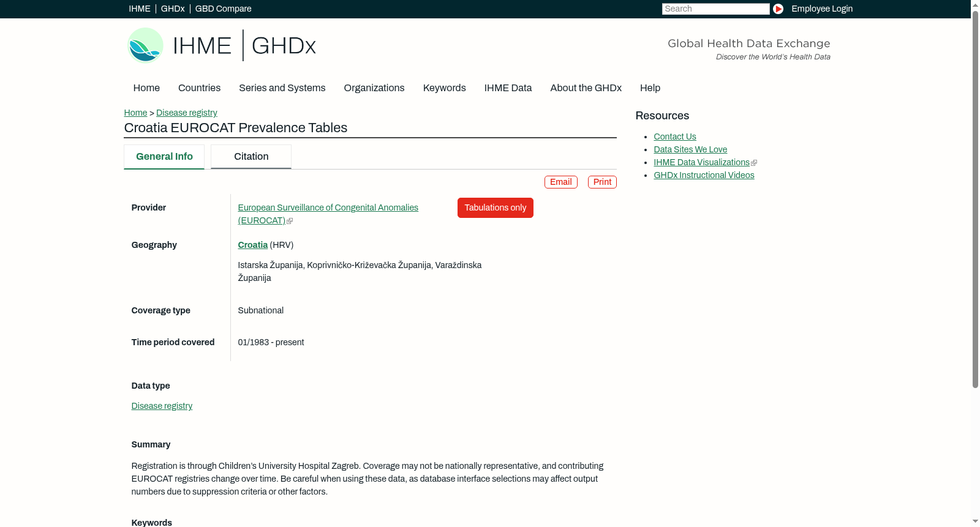Open Data Sites We Love link

[690, 149]
